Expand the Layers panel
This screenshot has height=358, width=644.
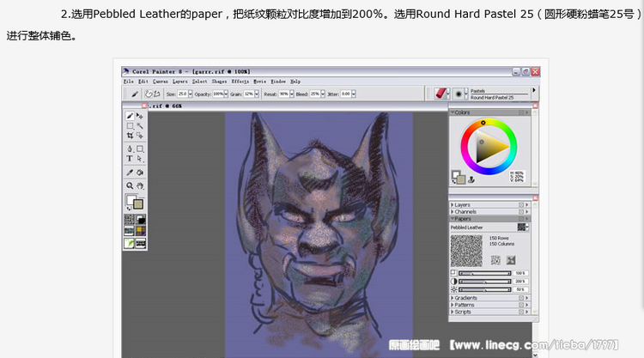tap(453, 205)
